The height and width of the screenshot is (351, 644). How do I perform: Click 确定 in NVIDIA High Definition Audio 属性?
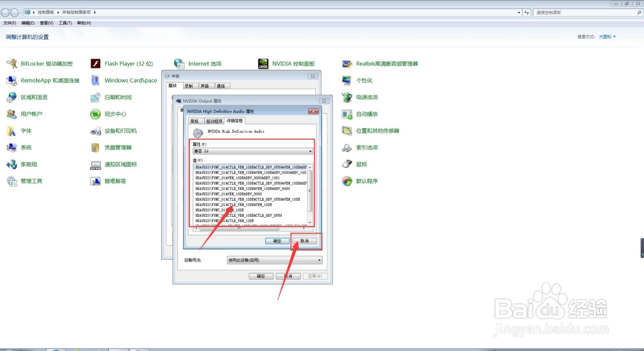pyautogui.click(x=277, y=241)
